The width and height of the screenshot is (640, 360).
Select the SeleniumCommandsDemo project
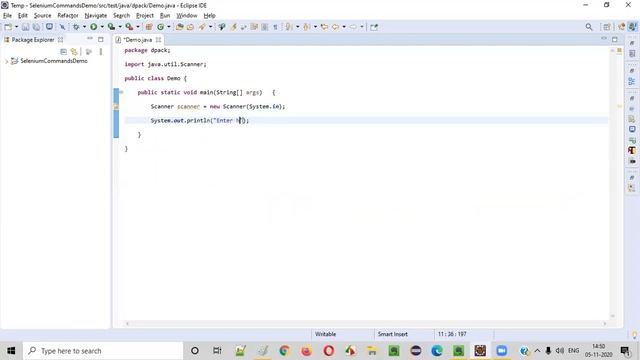(x=54, y=61)
